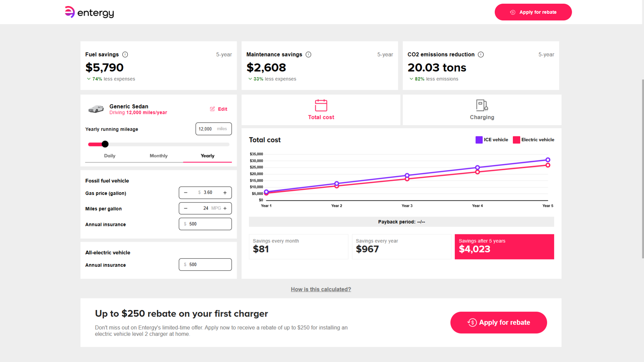Switch mileage view to Monthly
Viewport: 644px width, 362px height.
pyautogui.click(x=159, y=156)
